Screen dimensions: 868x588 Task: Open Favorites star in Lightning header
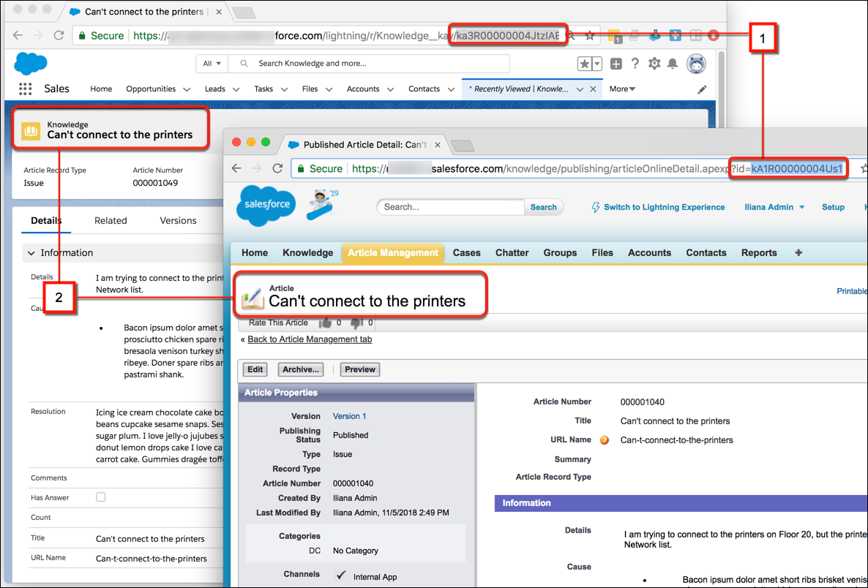[x=585, y=64]
